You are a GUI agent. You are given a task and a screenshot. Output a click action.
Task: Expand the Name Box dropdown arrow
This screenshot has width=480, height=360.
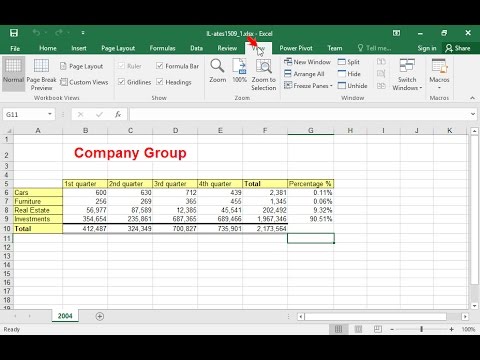click(x=50, y=114)
